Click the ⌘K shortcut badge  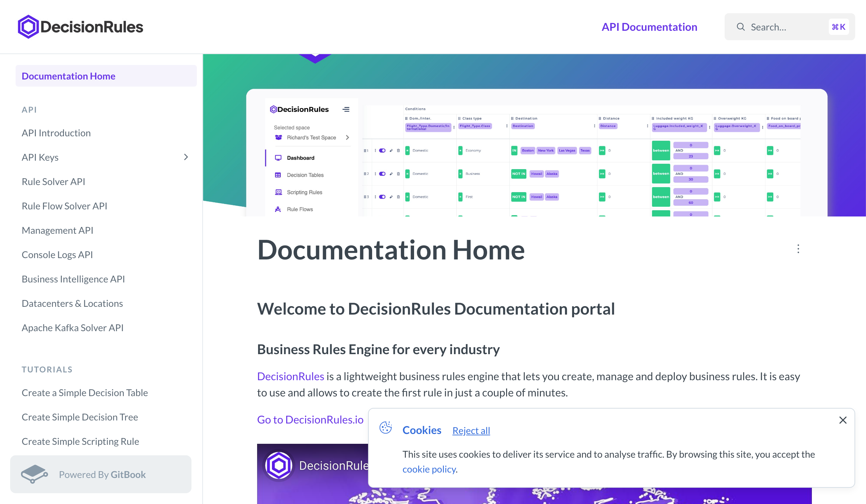point(839,27)
